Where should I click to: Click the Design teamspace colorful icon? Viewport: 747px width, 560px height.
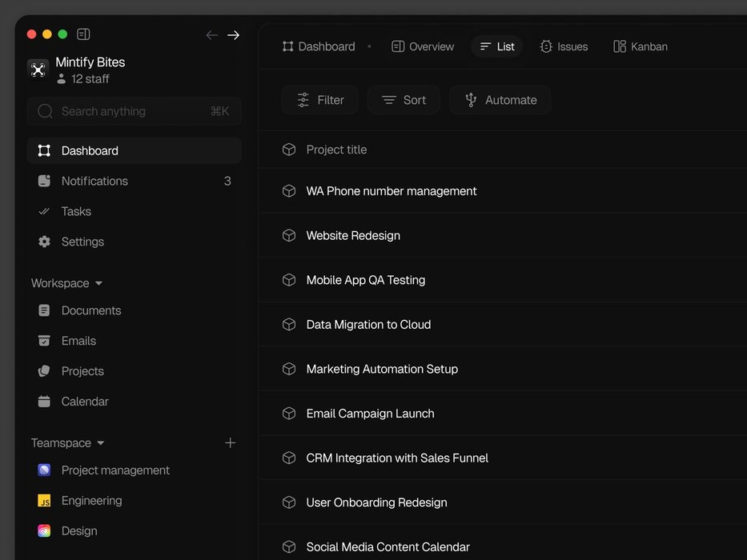(44, 531)
